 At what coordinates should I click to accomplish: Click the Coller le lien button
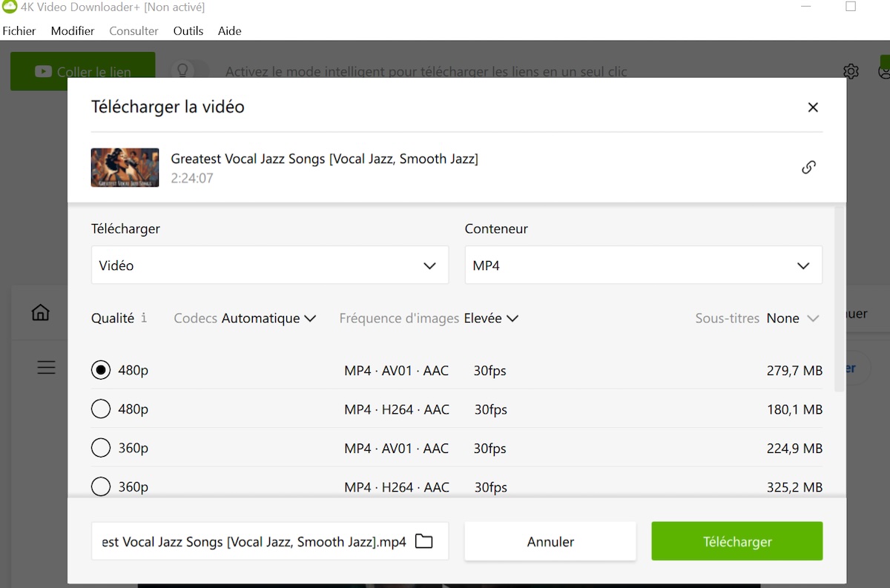83,71
